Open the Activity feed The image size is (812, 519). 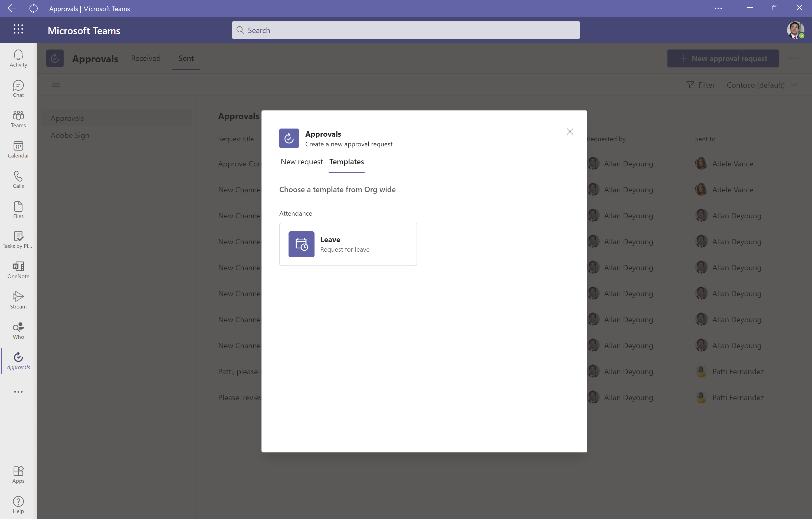coord(18,58)
